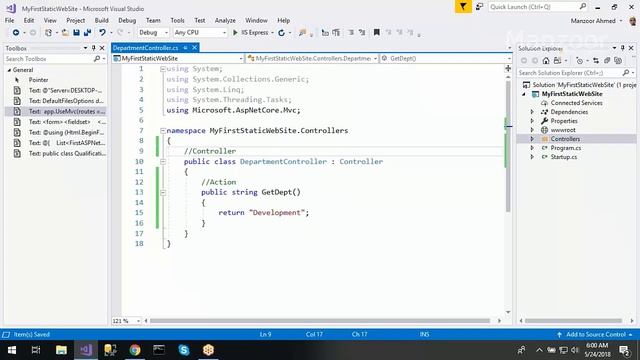The width and height of the screenshot is (640, 360).
Task: Open Skype from the taskbar
Action: coord(184,350)
